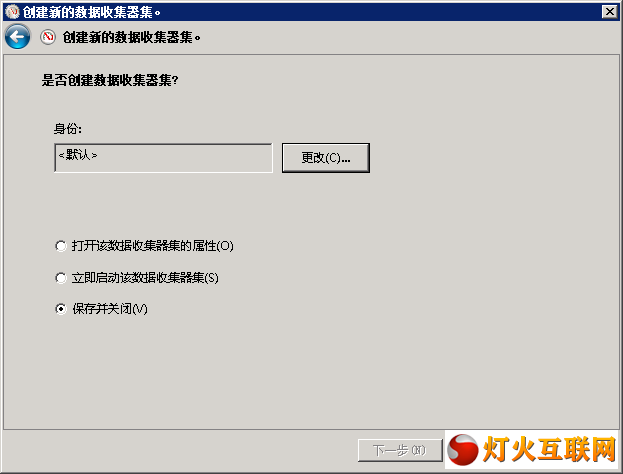The image size is (623, 474).
Task: Select the 打开该数据收集器集的属性(O) radio circle
Action: pyautogui.click(x=61, y=246)
